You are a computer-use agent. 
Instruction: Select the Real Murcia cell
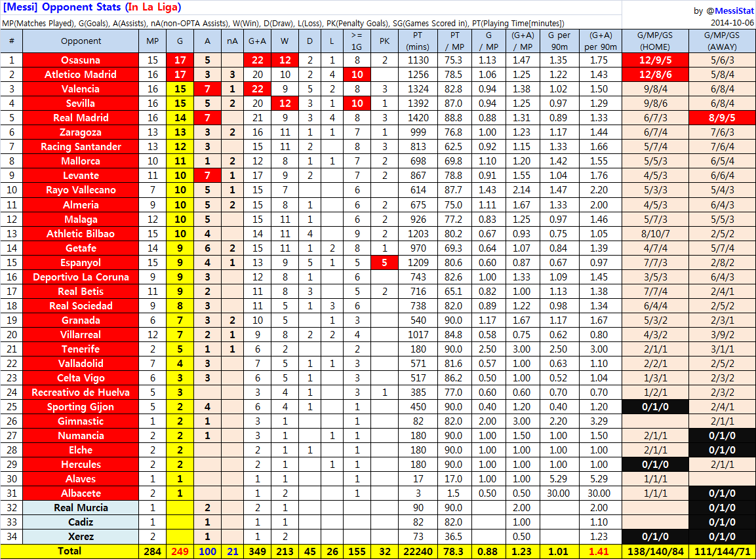coord(81,508)
